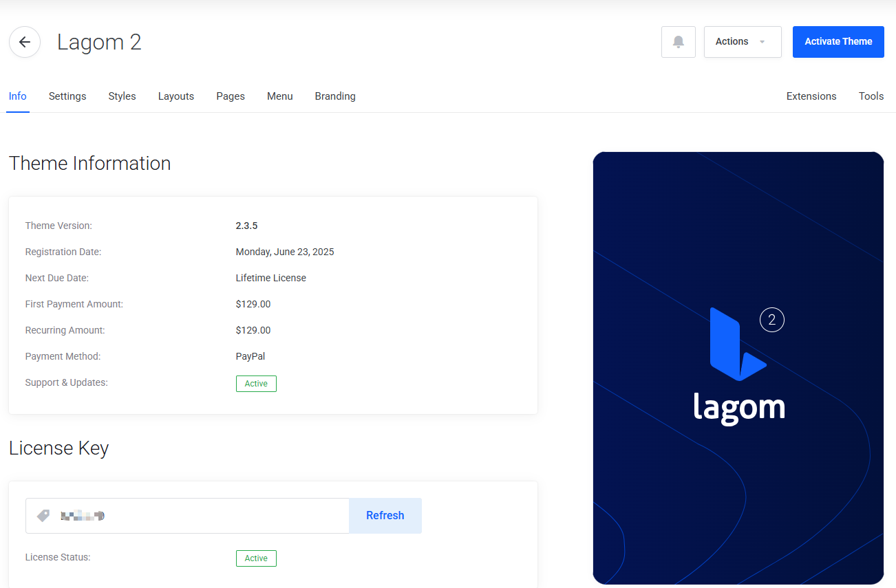Switch to the Menu tab
This screenshot has height=588, width=896.
(280, 96)
